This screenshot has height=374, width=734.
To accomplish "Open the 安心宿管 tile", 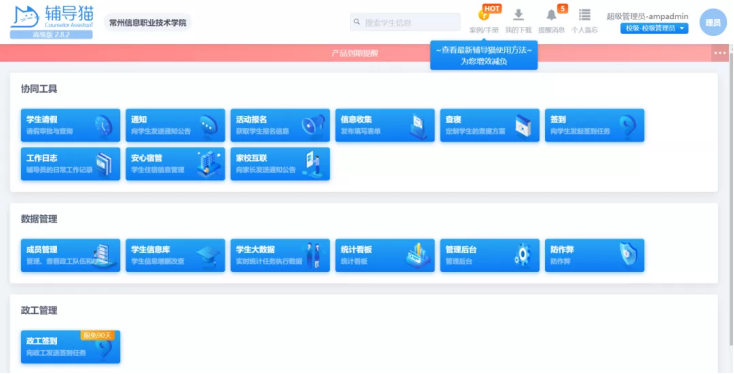I will click(x=175, y=164).
